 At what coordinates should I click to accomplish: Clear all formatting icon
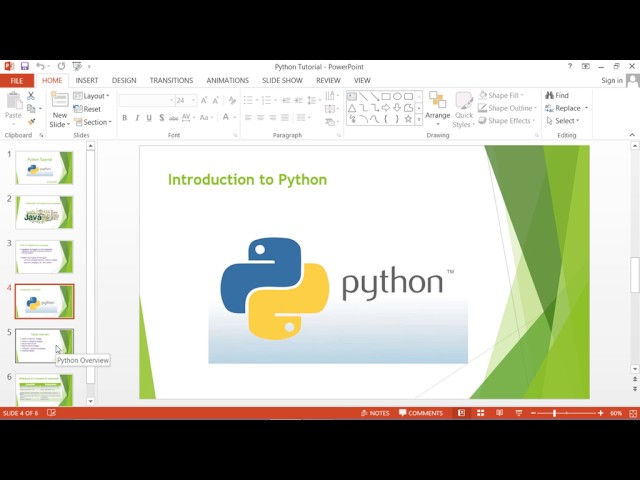tap(232, 100)
